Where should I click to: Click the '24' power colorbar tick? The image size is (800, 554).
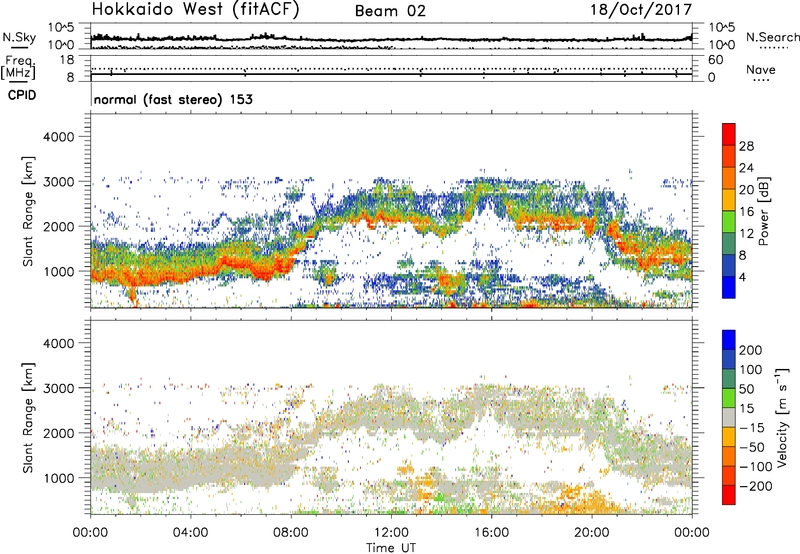[746, 168]
